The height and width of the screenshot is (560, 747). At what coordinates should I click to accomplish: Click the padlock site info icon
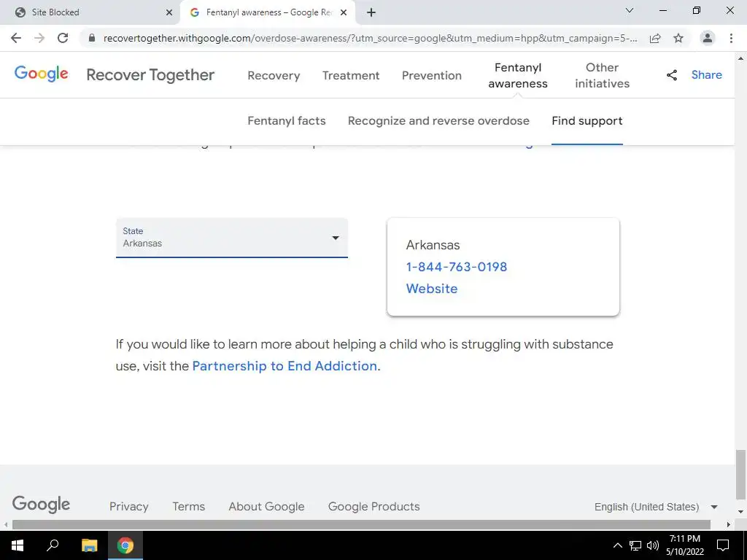click(92, 38)
